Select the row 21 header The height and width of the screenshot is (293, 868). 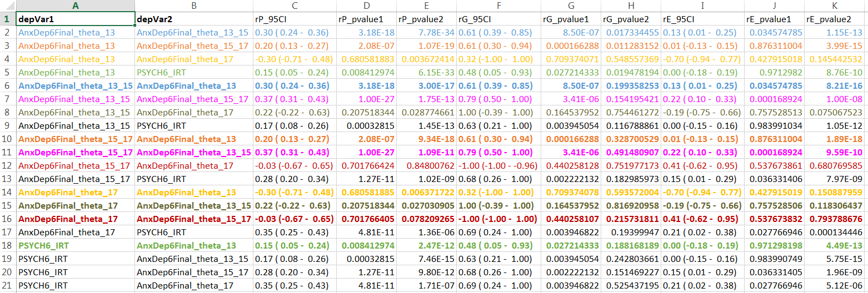(8, 286)
